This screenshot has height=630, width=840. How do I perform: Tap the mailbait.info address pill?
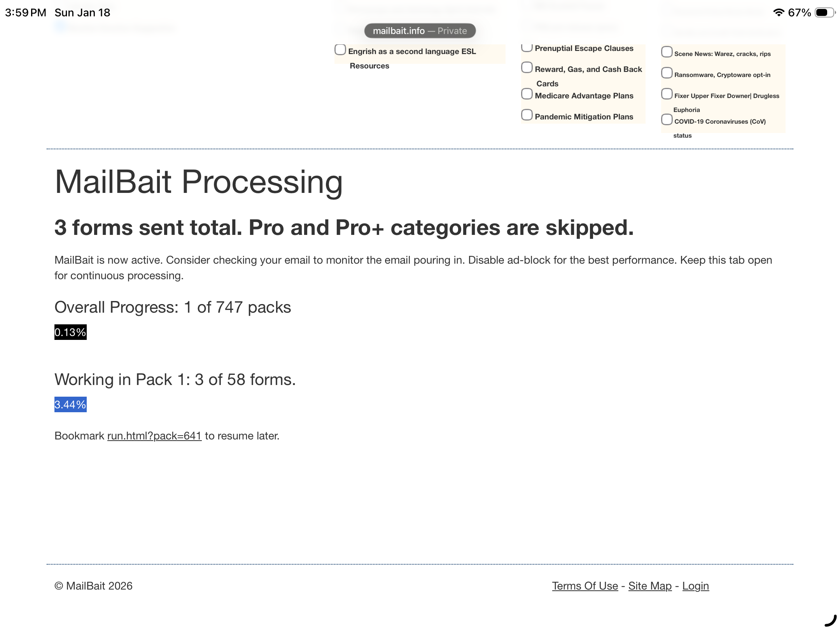pyautogui.click(x=420, y=31)
